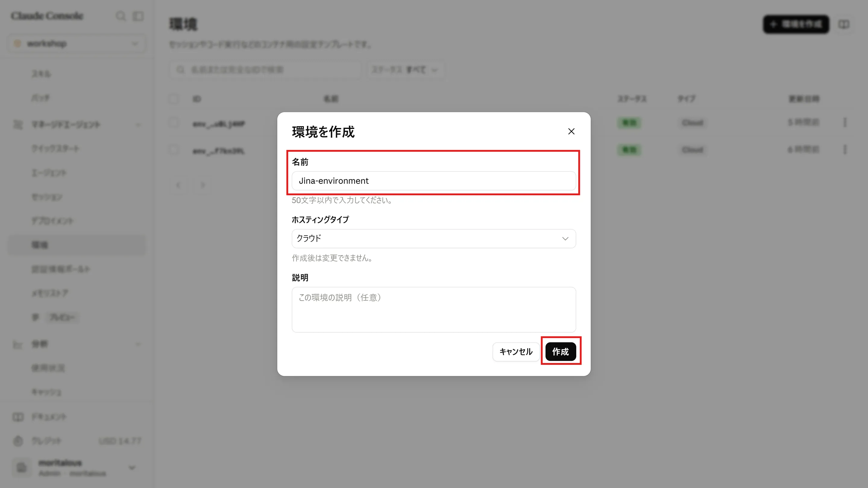Open the second environment row's more-options menu
This screenshot has height=488, width=868.
tap(845, 149)
